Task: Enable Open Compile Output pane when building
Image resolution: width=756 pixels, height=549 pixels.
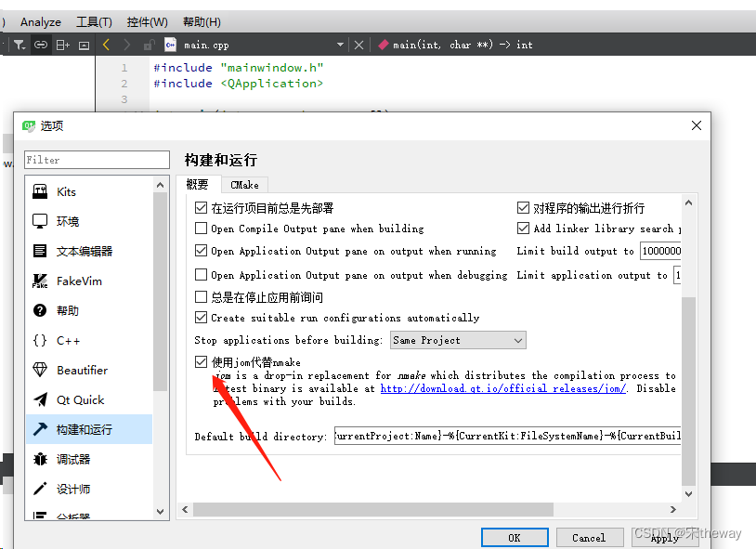Action: point(202,229)
